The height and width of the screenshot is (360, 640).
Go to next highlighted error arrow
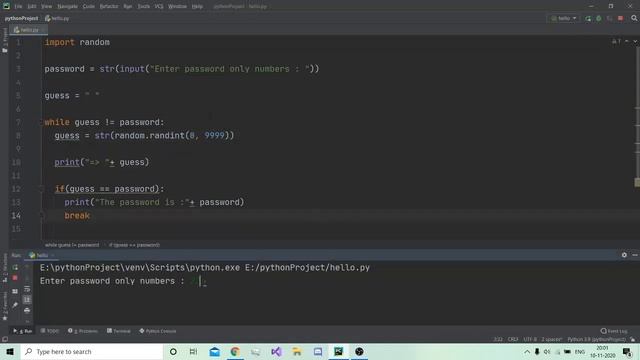pyautogui.click(x=635, y=42)
